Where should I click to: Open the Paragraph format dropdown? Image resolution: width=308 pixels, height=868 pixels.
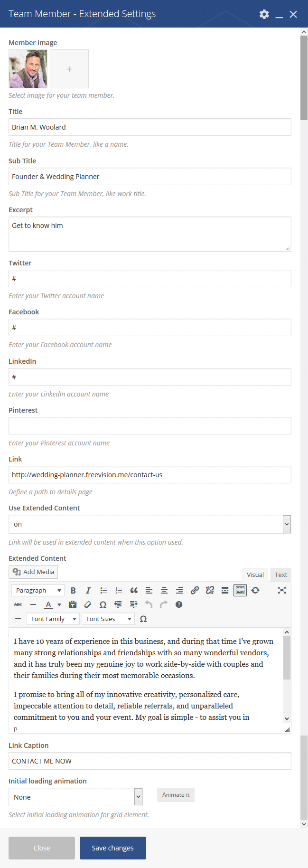click(38, 590)
